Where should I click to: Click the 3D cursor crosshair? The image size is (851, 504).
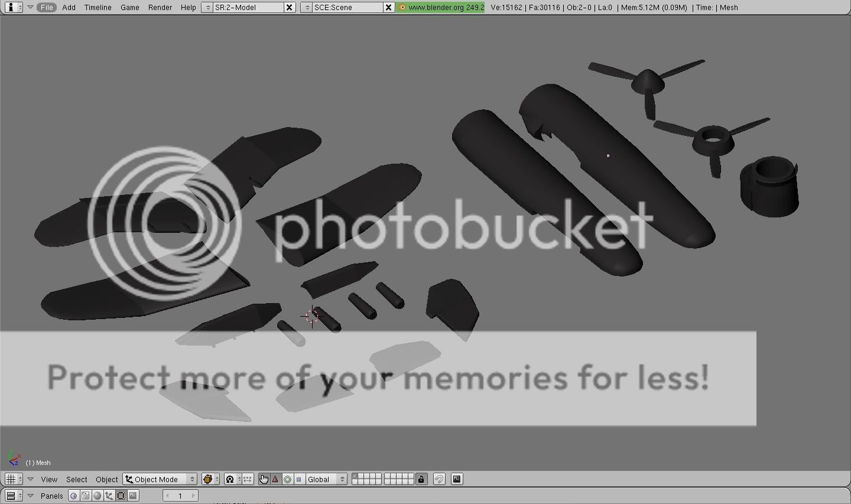[312, 316]
